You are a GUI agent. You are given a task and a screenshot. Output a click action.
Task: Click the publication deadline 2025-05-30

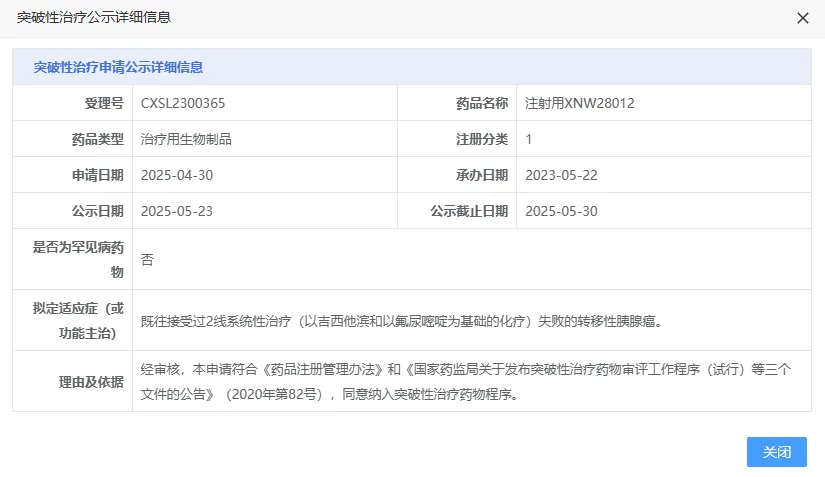561,211
